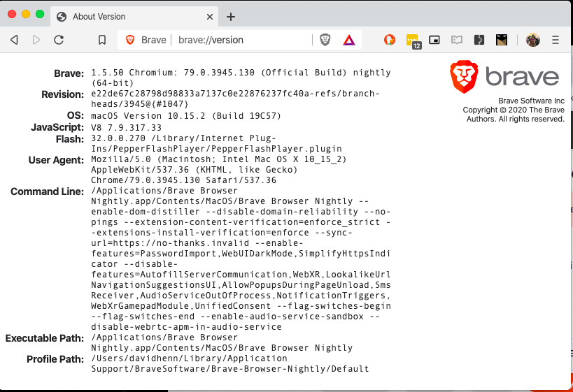Viewport: 573px width, 392px height.
Task: Click 'Support/BraveSoftware/Brave-Browser-Nightly/Default' line
Action: coord(230,369)
